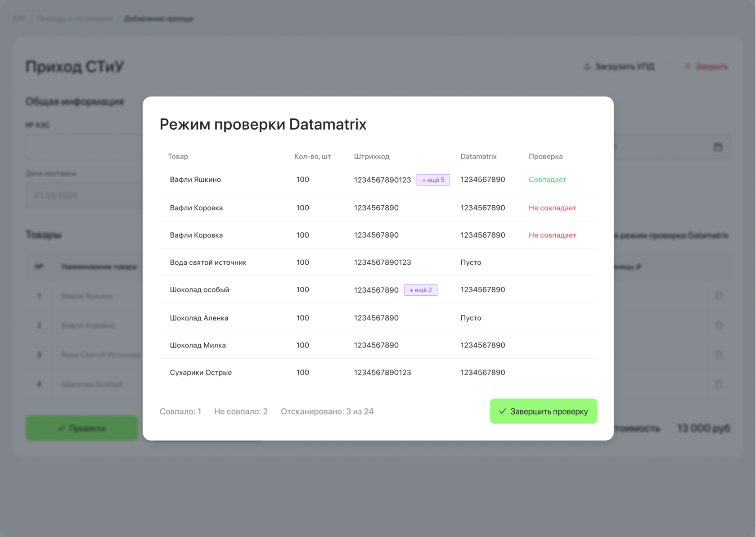756x537 pixels.
Task: Expand the '+ ещё 2' barcode badge
Action: (x=420, y=290)
